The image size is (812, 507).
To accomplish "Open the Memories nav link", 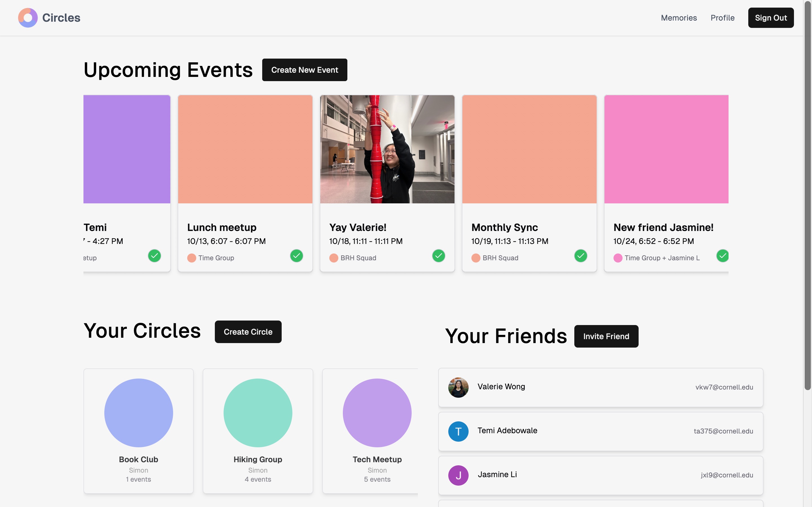I will pyautogui.click(x=678, y=18).
